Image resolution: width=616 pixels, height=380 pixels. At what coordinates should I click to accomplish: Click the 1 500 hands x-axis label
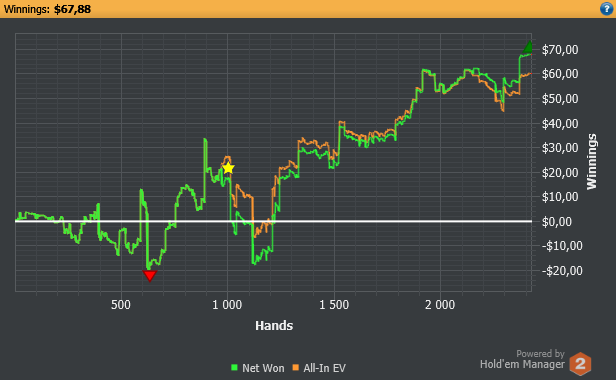(334, 305)
